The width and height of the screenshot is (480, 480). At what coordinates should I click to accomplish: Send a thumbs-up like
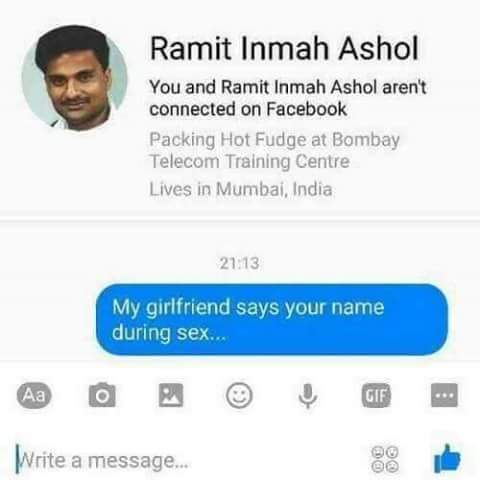tap(447, 459)
